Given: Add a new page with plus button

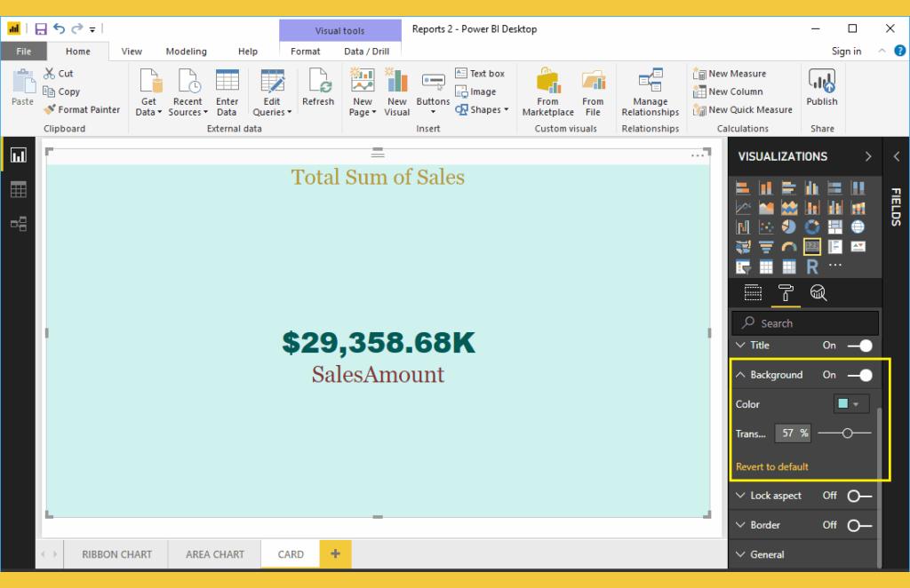Looking at the screenshot, I should coord(335,553).
